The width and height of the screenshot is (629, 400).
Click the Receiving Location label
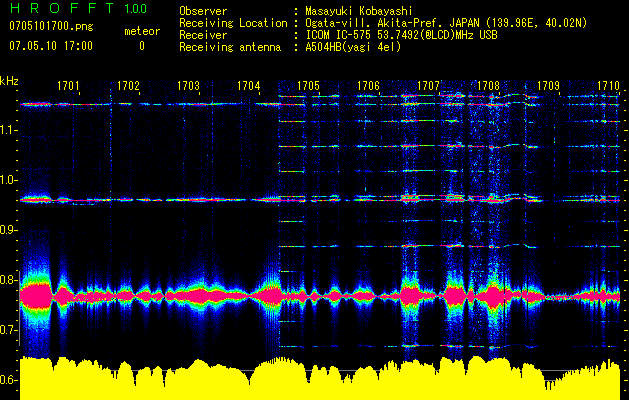coord(233,23)
